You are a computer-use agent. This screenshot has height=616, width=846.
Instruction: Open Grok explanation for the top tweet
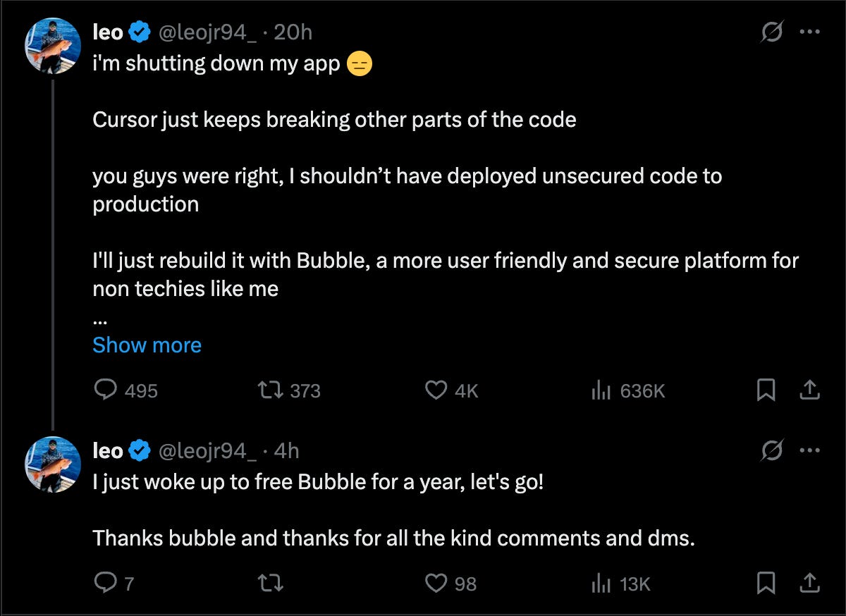(772, 31)
